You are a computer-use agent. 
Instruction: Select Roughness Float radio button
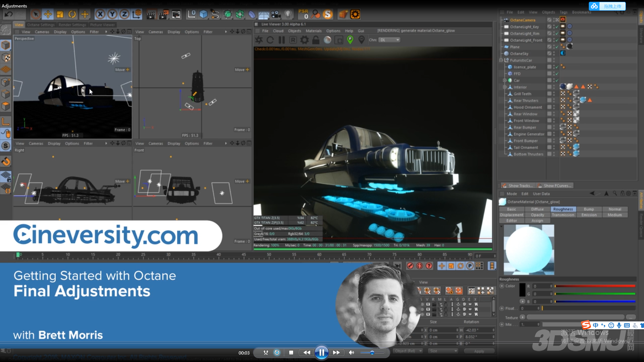(502, 308)
